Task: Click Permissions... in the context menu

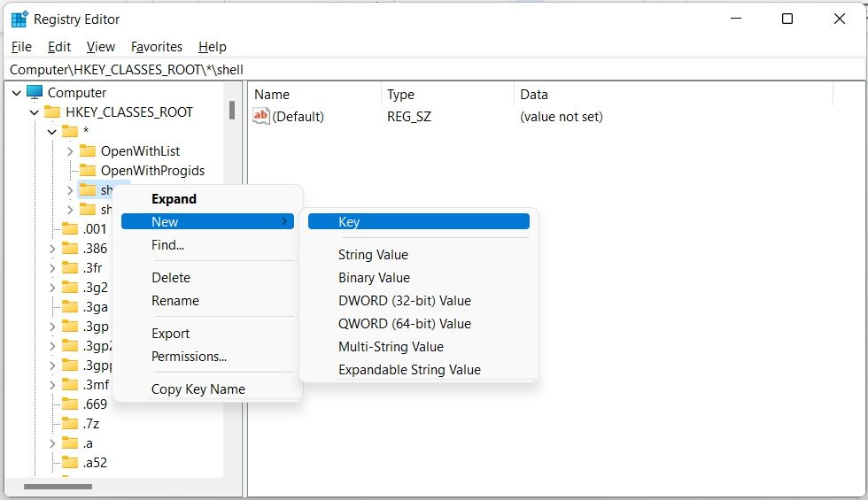Action: [x=189, y=357]
